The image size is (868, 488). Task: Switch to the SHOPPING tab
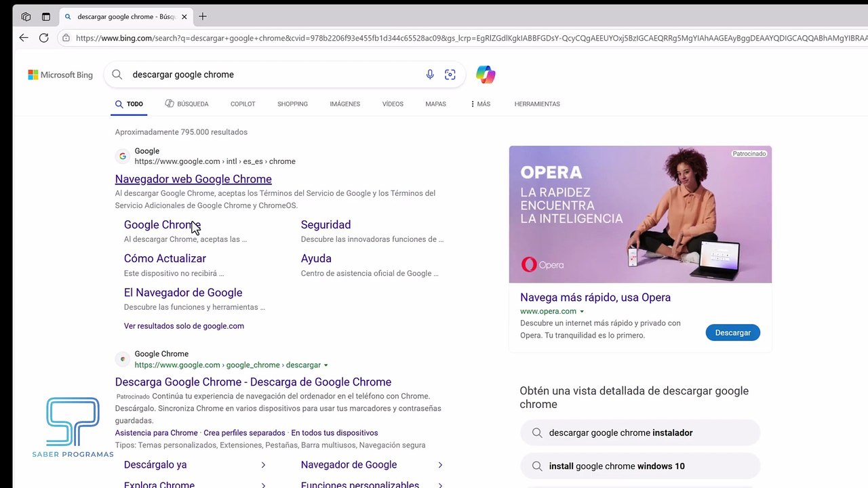[292, 104]
